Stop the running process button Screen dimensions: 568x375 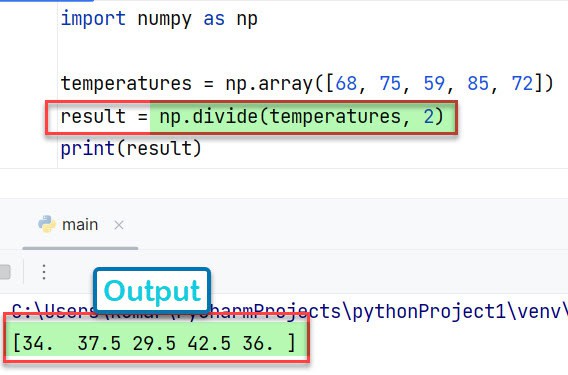[5, 272]
